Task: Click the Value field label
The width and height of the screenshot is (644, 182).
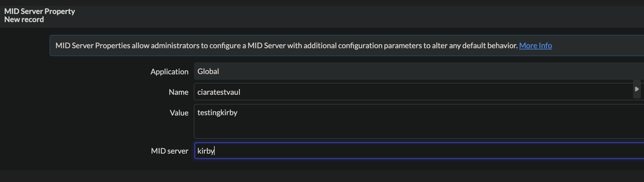Action: [179, 113]
